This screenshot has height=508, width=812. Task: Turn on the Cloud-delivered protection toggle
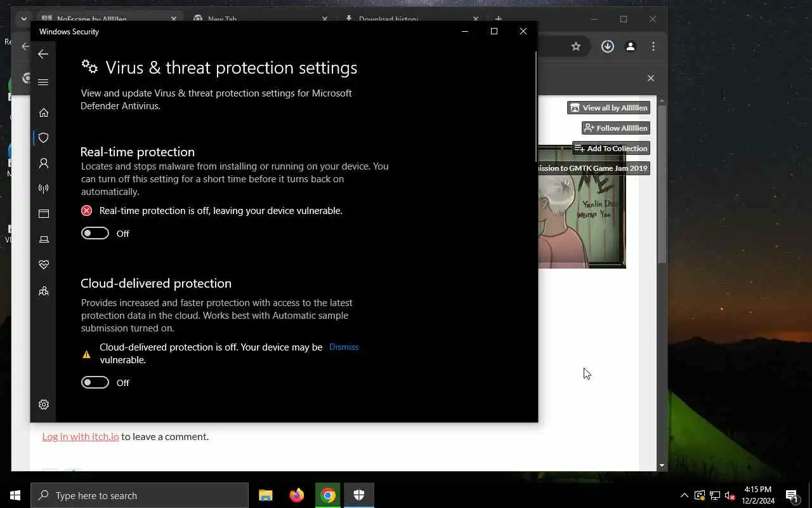95,382
